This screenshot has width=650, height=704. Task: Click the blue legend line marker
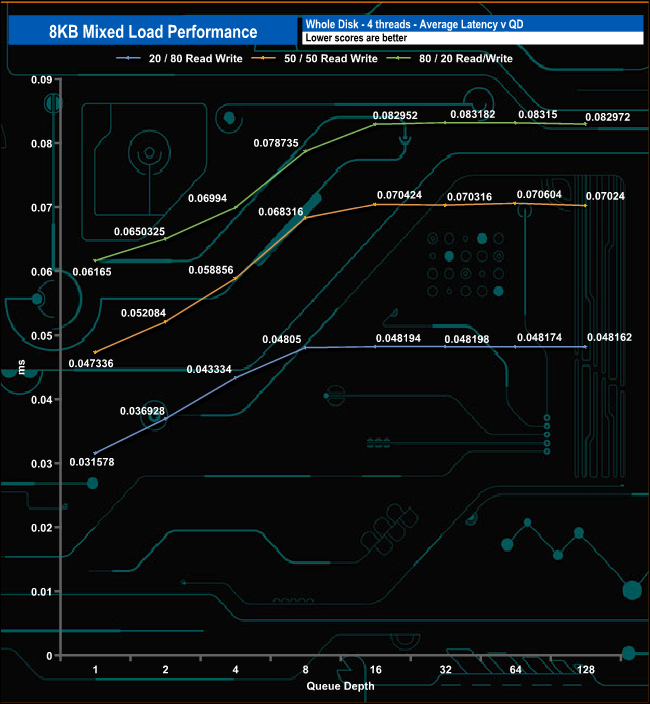click(128, 58)
